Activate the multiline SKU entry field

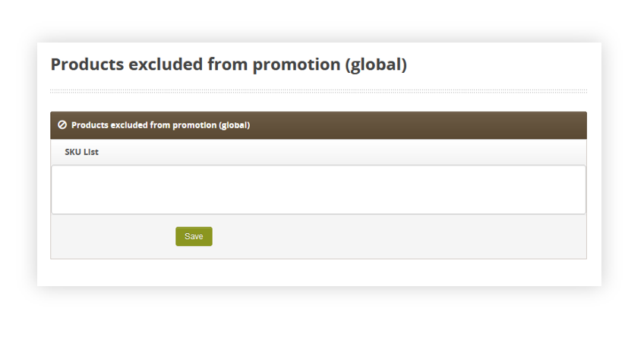(x=318, y=190)
